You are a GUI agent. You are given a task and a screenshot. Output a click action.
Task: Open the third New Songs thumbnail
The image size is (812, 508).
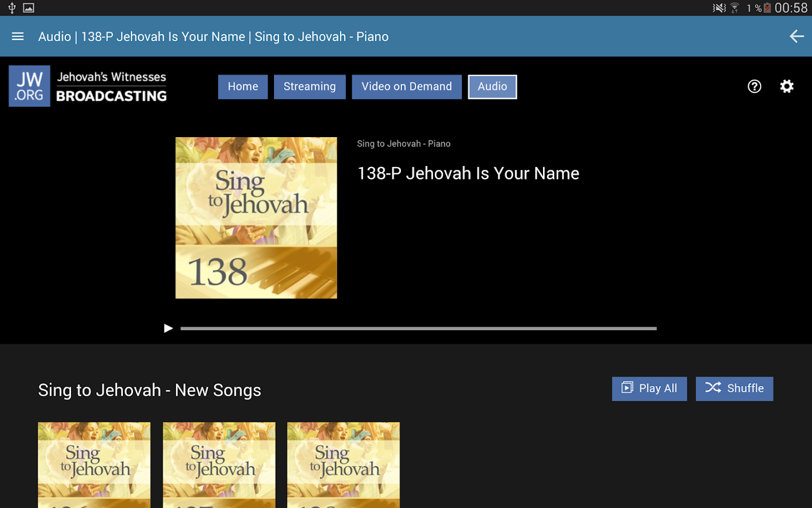click(x=343, y=465)
